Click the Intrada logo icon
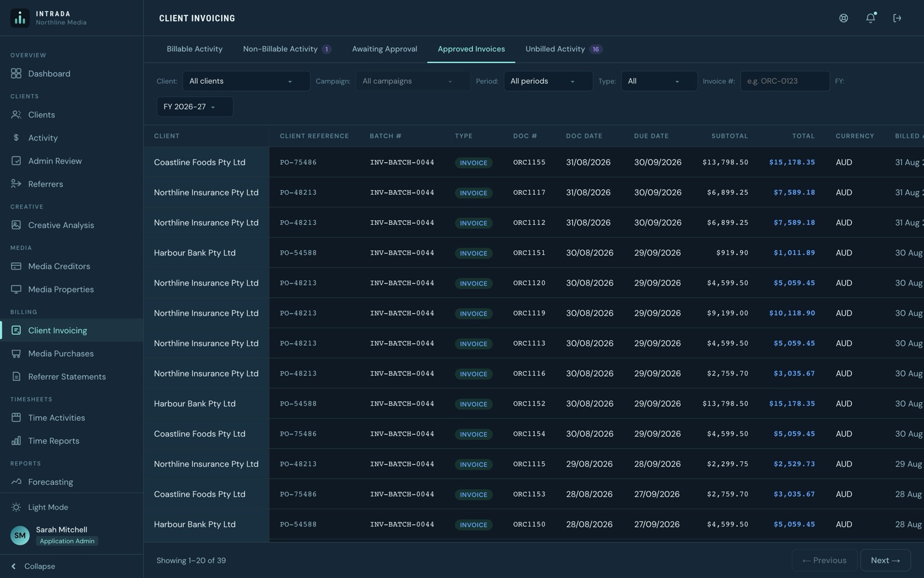Screen dimensions: 924x578 click(20, 18)
